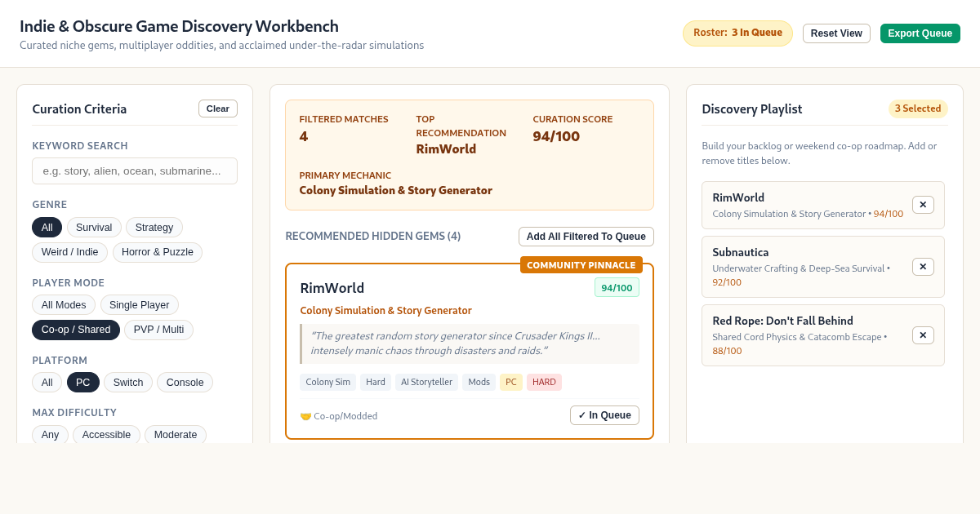The image size is (980, 514).
Task: Choose Horror & Puzzle genre chip
Action: (x=158, y=252)
